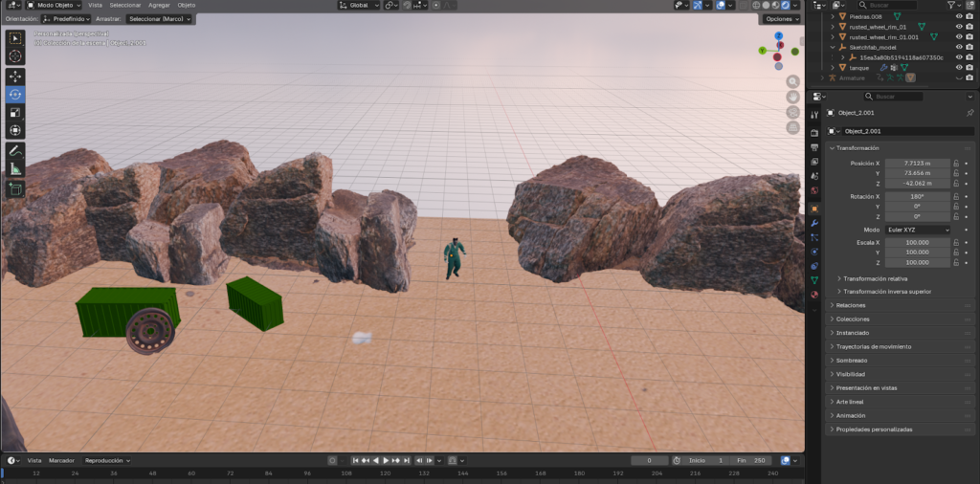
Task: Expand Relaciones panel
Action: point(901,305)
